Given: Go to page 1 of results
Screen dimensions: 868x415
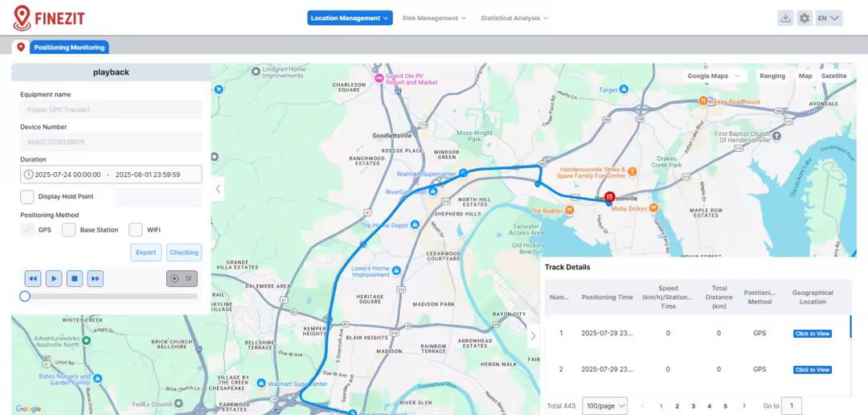Looking at the screenshot, I should tap(661, 406).
